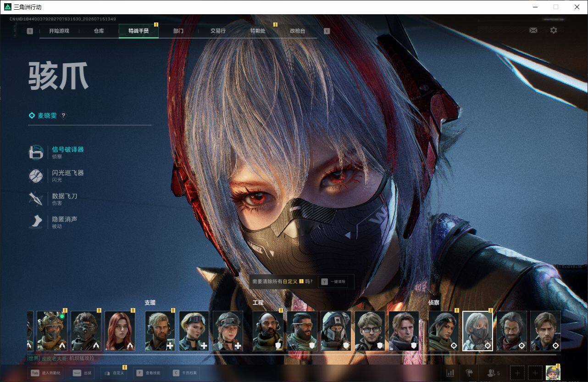Click the first empty squad plus slot
This screenshot has height=382, width=588.
(517, 373)
